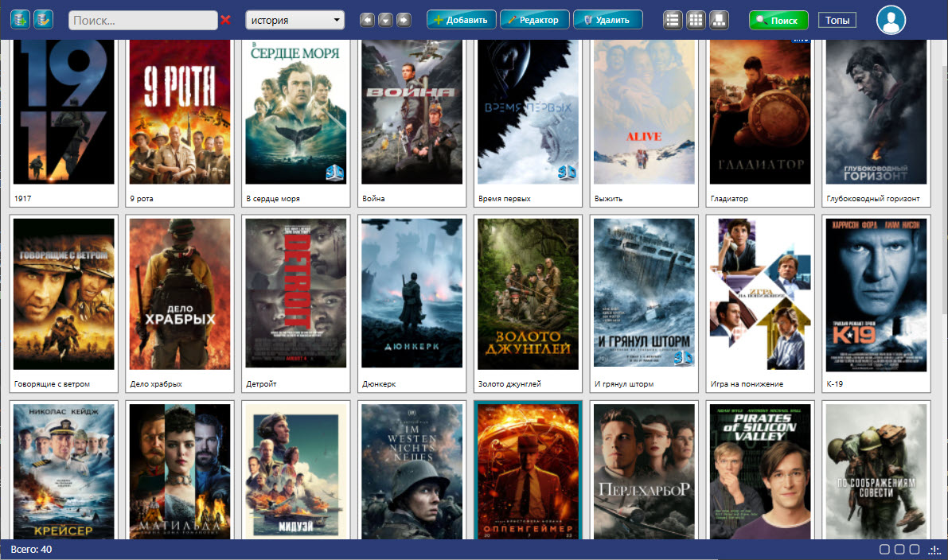Click the Всего: 40 status text
This screenshot has width=948, height=560.
(31, 550)
